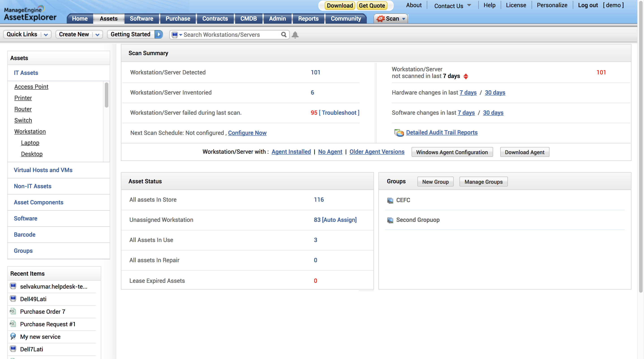Screen dimensions: 644x359
Task: Toggle the not-scanned days red stepper arrows
Action: tap(466, 76)
